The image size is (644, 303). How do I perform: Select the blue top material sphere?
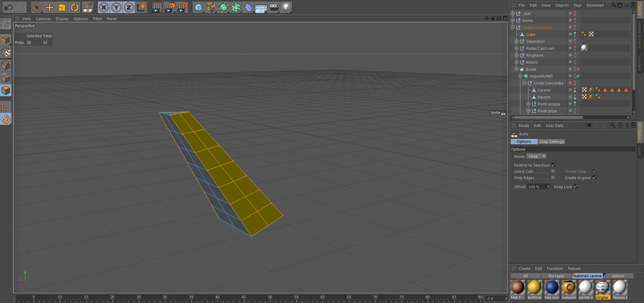(552, 288)
